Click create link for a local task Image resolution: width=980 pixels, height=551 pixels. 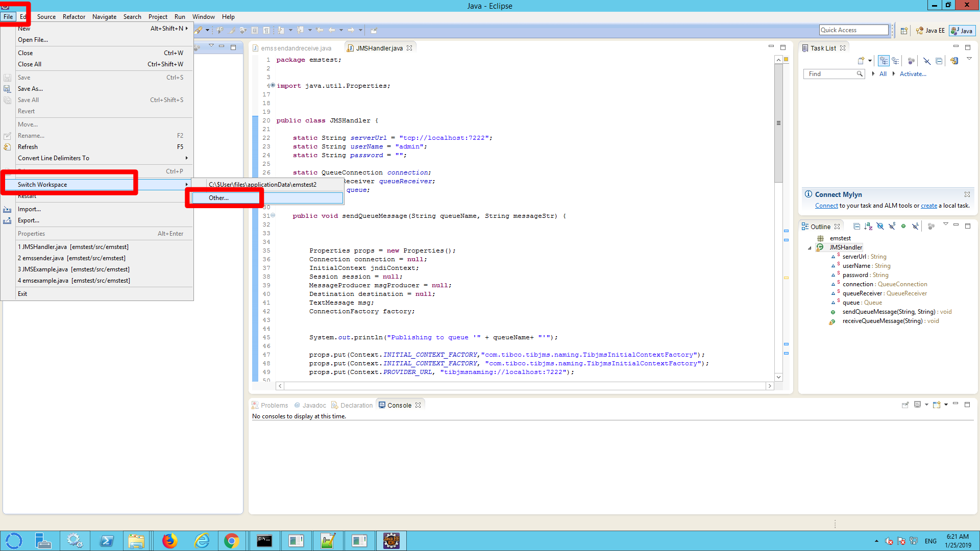[929, 206]
